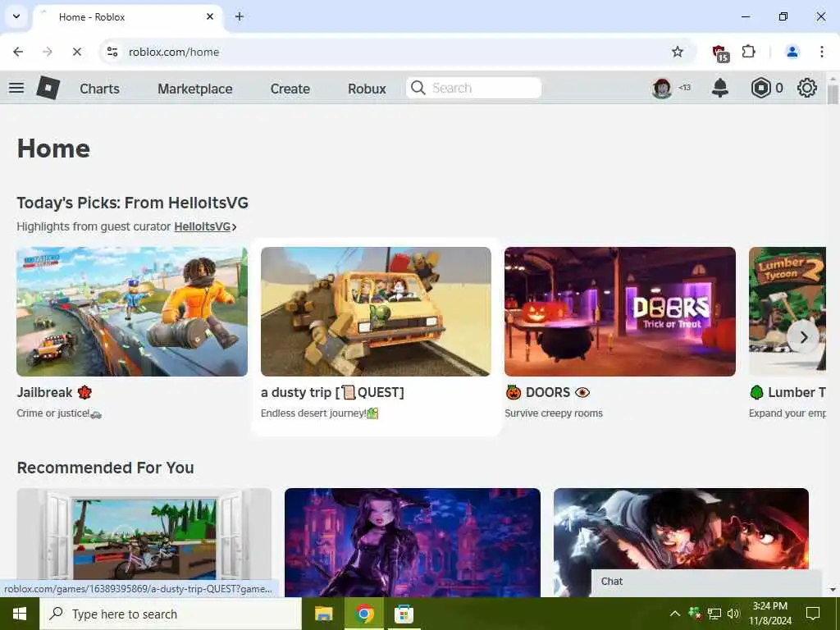The height and width of the screenshot is (630, 840).
Task: Stop loading the page
Action: tap(76, 52)
